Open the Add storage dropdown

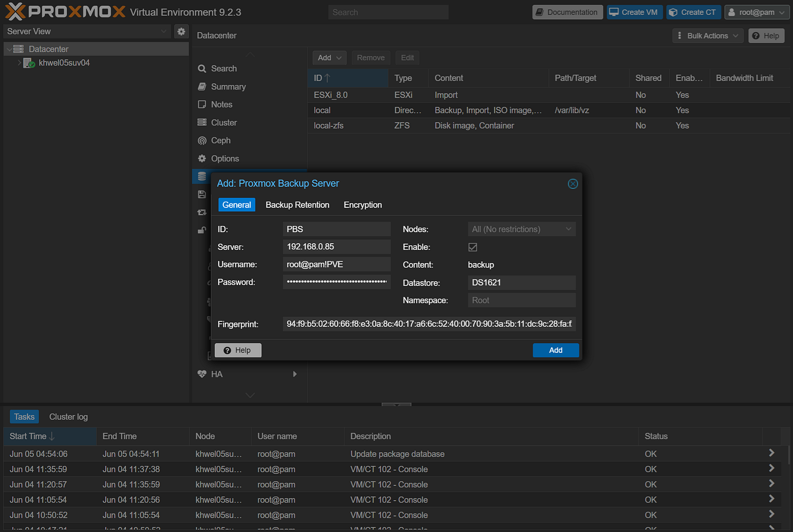coord(329,58)
